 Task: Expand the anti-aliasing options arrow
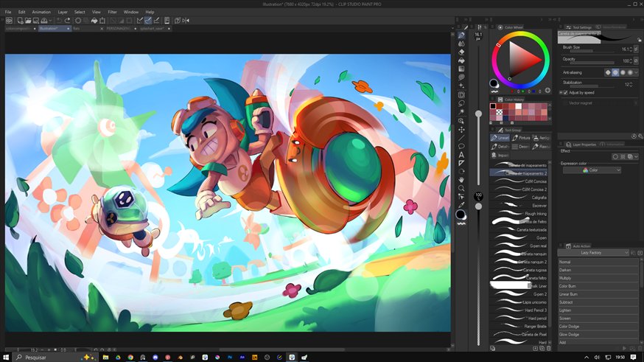pos(637,73)
